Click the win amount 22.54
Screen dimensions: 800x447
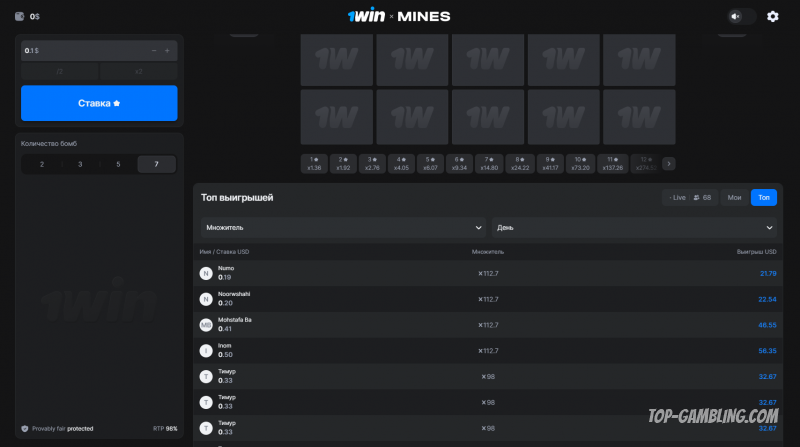pyautogui.click(x=767, y=299)
